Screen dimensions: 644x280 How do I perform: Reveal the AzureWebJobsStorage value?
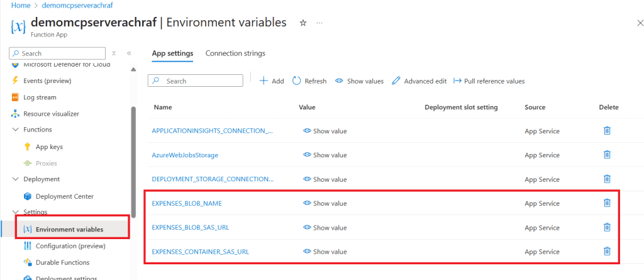tap(325, 155)
